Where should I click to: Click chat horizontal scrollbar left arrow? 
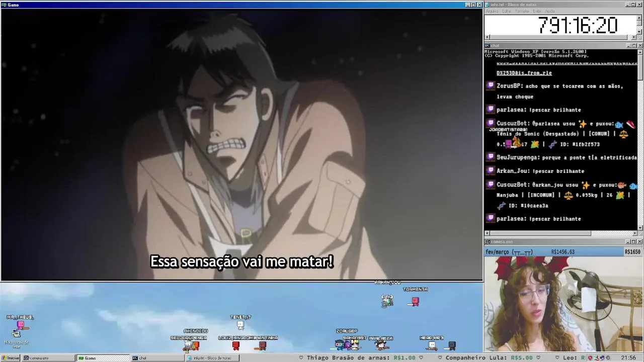(x=487, y=233)
